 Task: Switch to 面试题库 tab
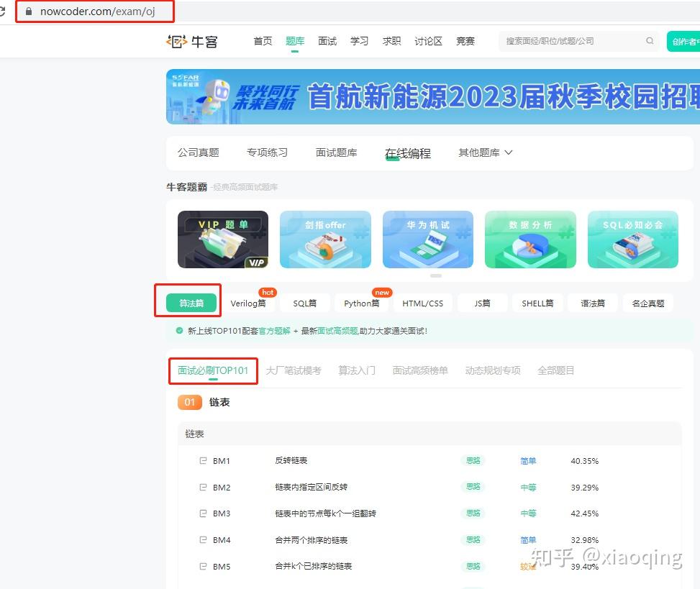pyautogui.click(x=336, y=152)
